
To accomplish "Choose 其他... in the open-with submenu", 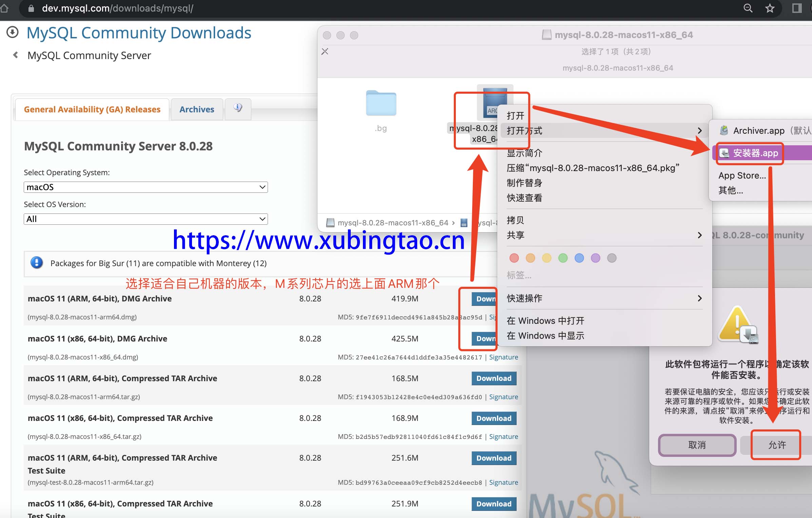I will [731, 190].
